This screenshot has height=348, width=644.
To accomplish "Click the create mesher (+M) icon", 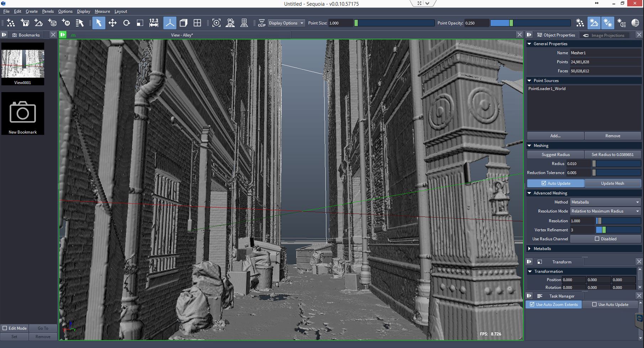I will tap(66, 23).
